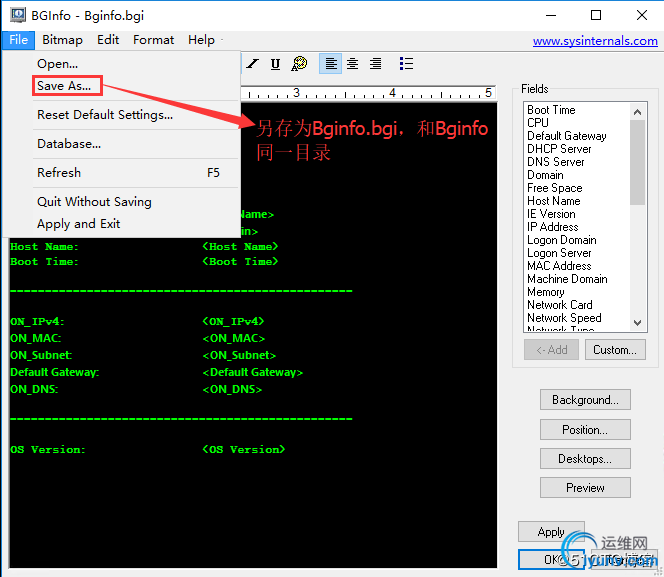Open Position... settings
Viewport: 664px width, 577px height.
click(x=585, y=429)
